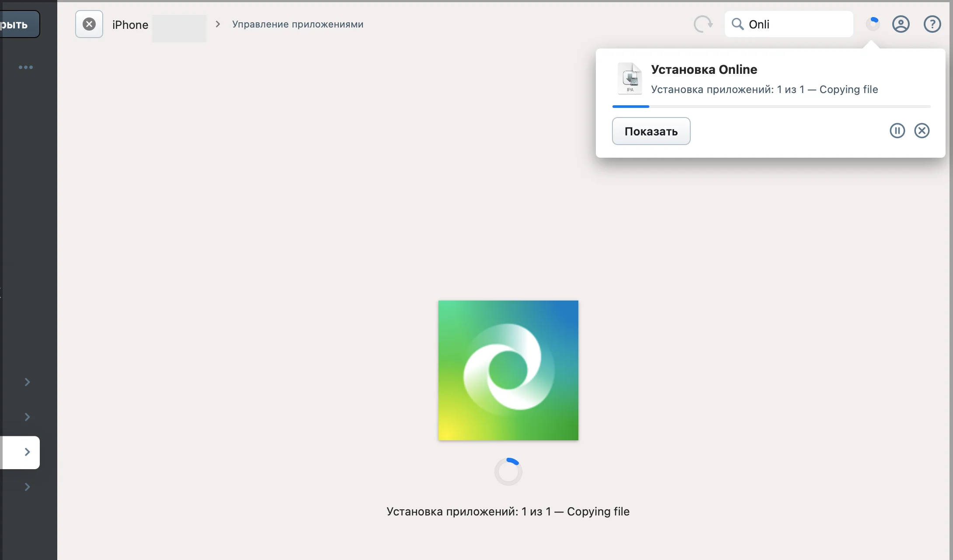Click the spinning progress circle below app icon
The image size is (953, 560).
(x=508, y=471)
